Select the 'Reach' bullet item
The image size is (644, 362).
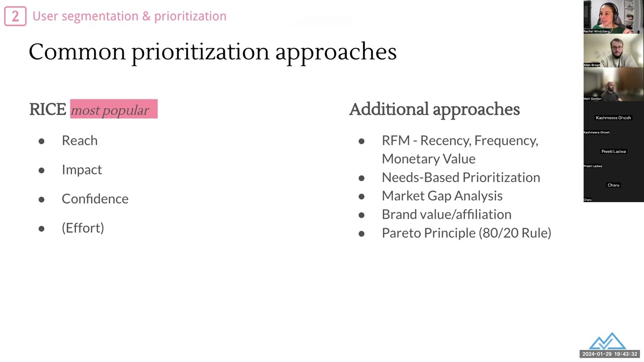(x=79, y=140)
